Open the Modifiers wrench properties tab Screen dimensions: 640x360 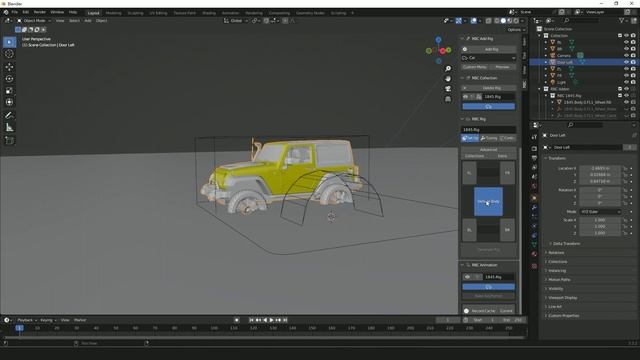534,208
